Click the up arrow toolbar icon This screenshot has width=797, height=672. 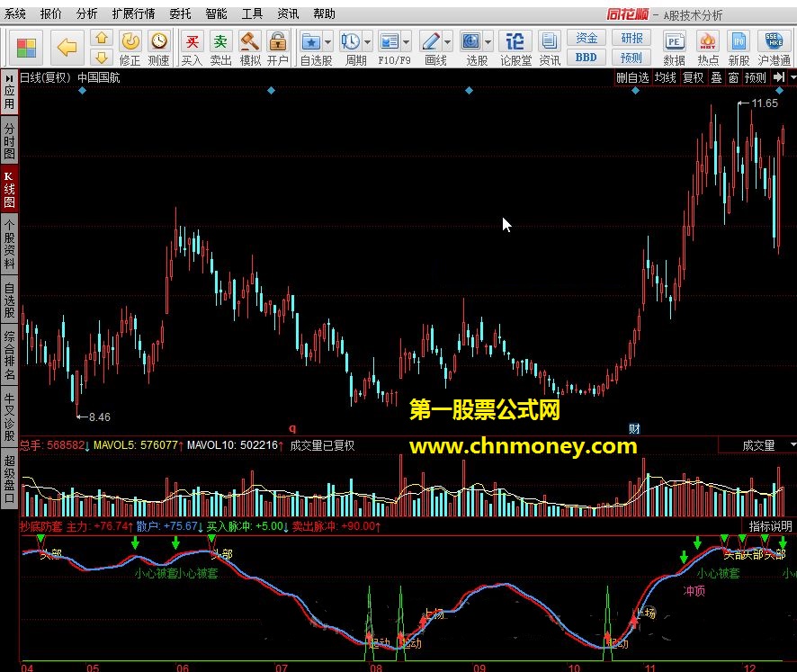[102, 38]
